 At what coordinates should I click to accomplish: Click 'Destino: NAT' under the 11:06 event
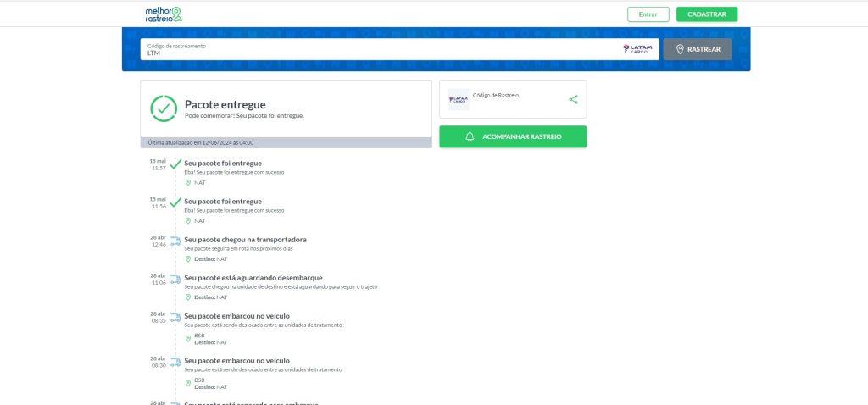(211, 297)
